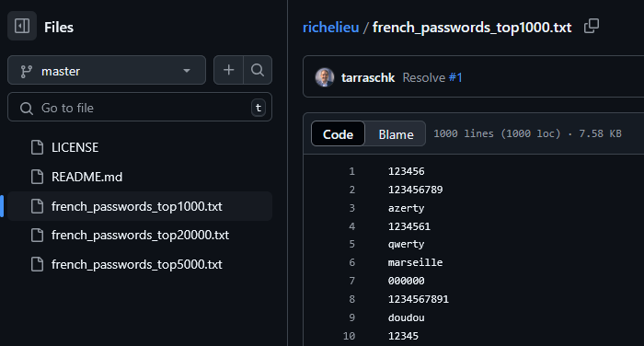Click the text 'azerty' on line 3
Image resolution: width=644 pixels, height=346 pixels.
pos(407,208)
